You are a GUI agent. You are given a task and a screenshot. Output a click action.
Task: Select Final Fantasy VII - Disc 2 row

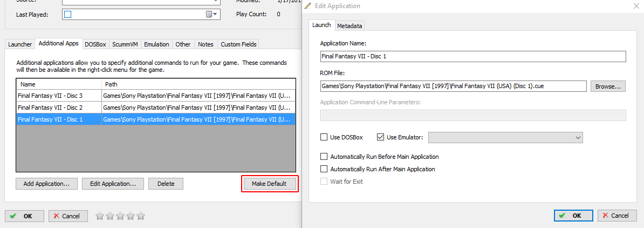156,108
